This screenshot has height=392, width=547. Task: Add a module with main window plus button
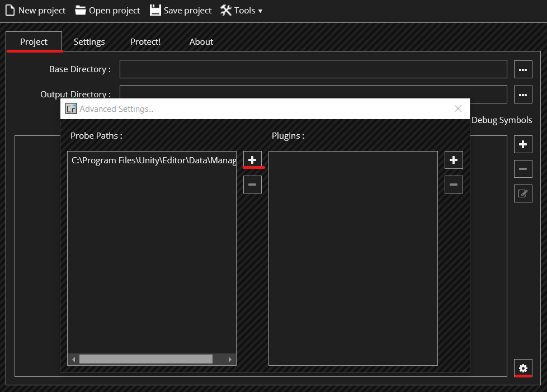(x=523, y=144)
